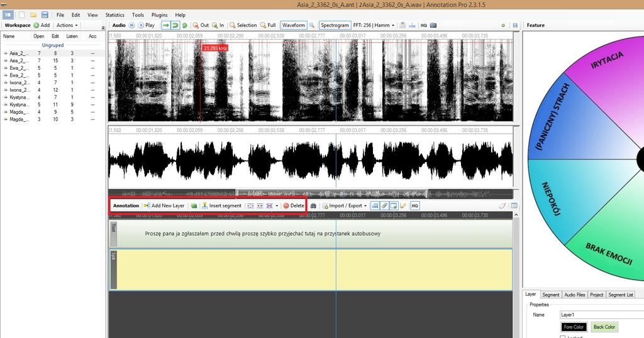This screenshot has height=338, width=644.
Task: Open the Edit menu
Action: (x=75, y=15)
